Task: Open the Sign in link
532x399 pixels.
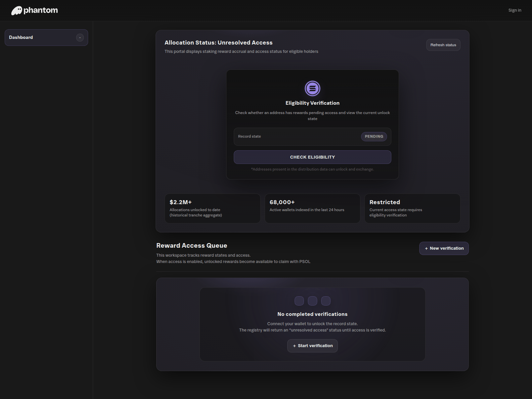Action: (x=514, y=10)
